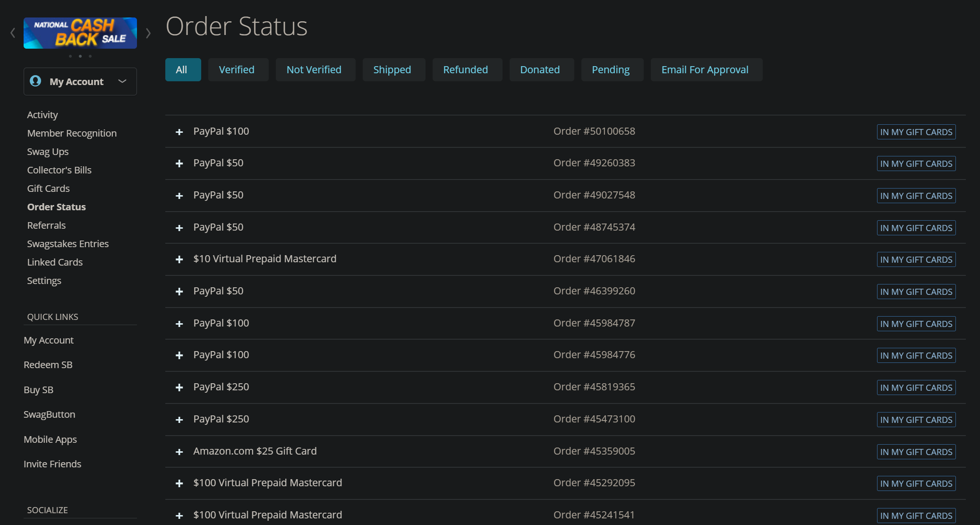Expand Amazon.com $25 Gift Card order details
Viewport: 980px width, 525px height.
coord(179,452)
